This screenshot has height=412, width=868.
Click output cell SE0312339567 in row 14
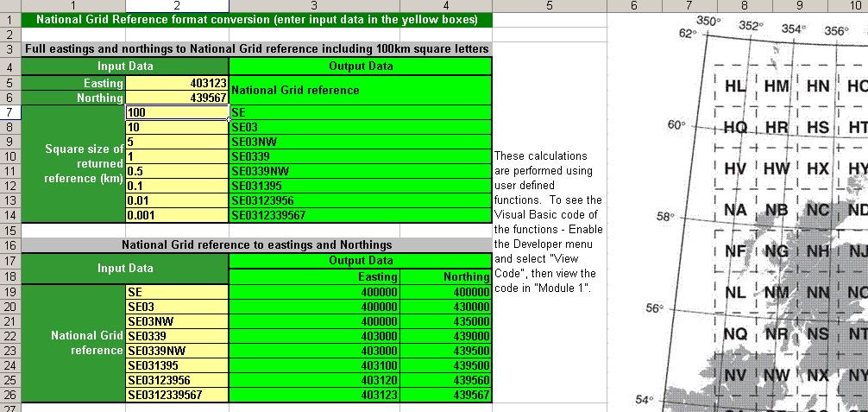361,216
